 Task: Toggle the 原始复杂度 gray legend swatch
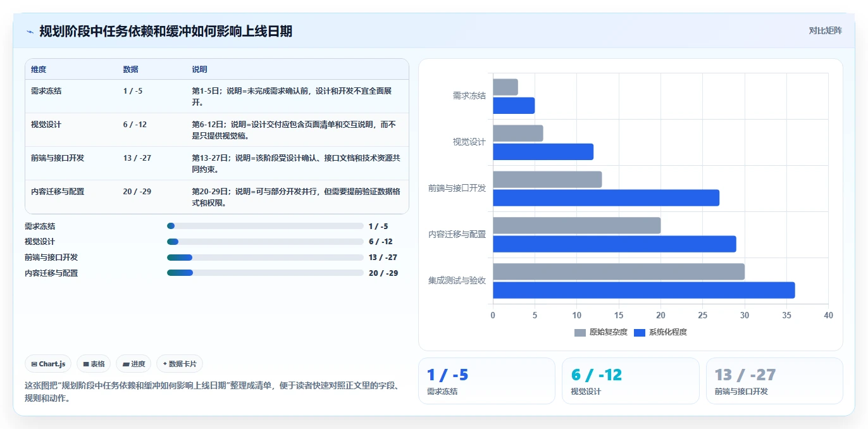point(580,332)
